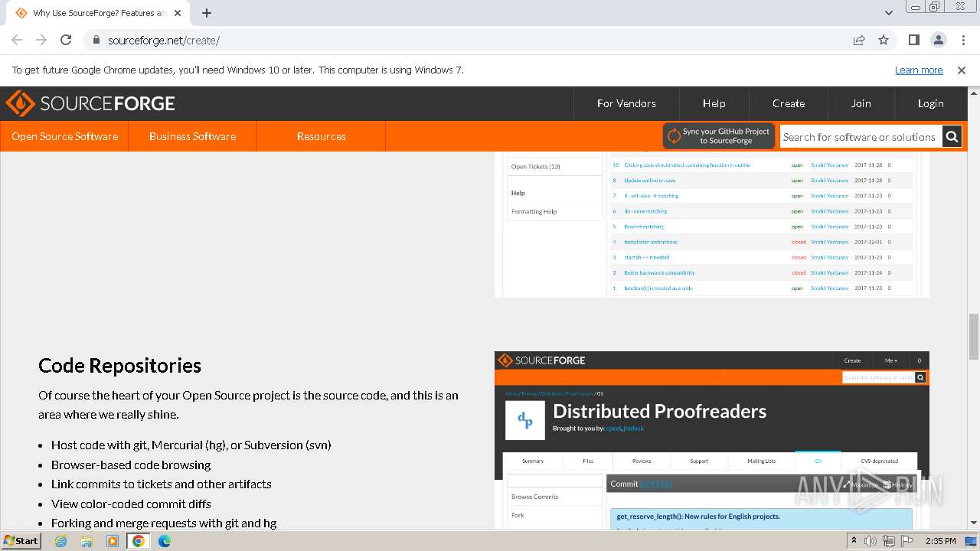Bookmark this tab with the star icon
The width and height of the screenshot is (980, 551).
[884, 41]
